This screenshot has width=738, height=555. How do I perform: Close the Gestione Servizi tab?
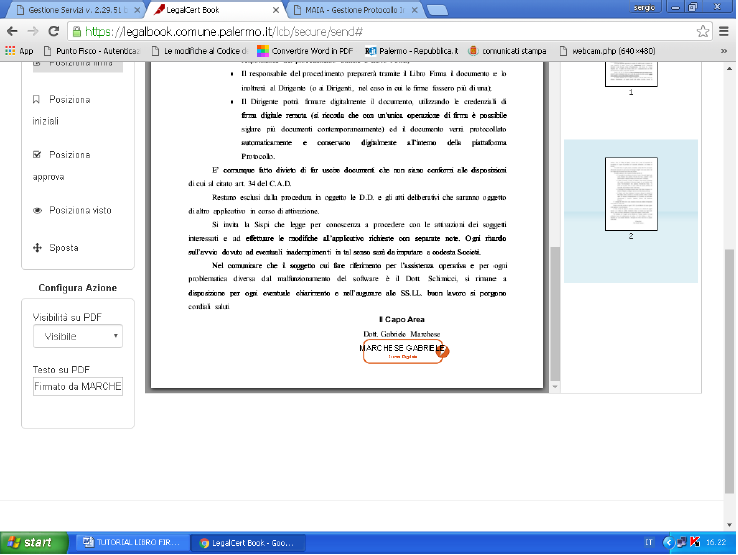click(137, 10)
